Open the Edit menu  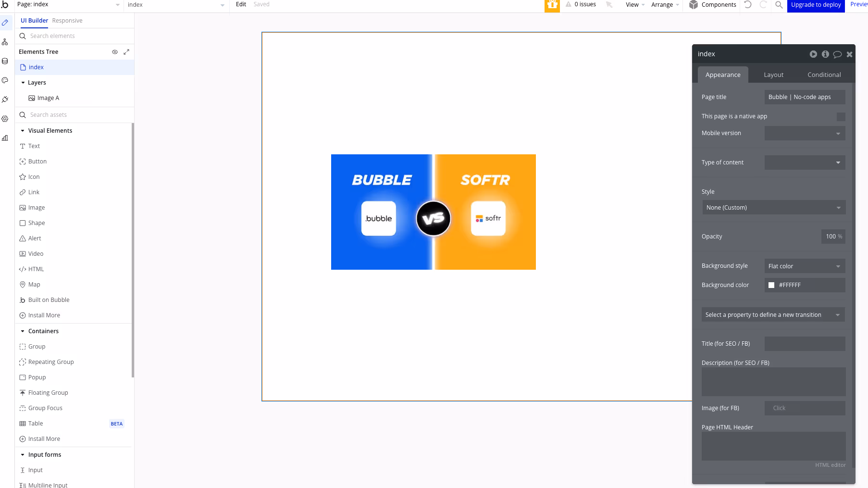click(241, 4)
